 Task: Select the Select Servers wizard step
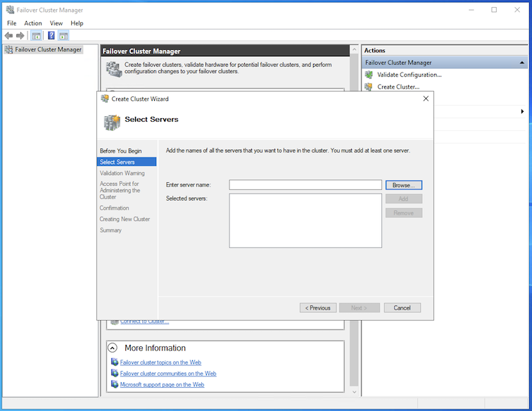pos(127,162)
